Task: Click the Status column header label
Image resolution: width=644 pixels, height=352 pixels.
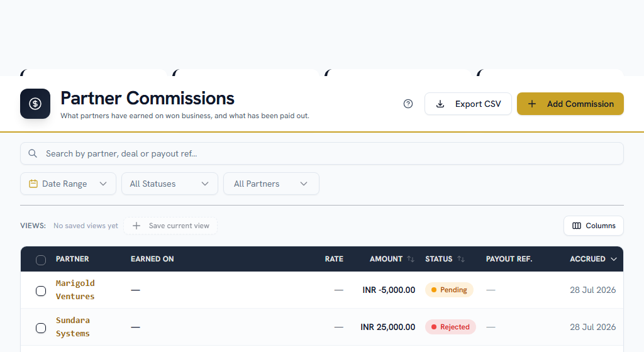Action: point(438,259)
